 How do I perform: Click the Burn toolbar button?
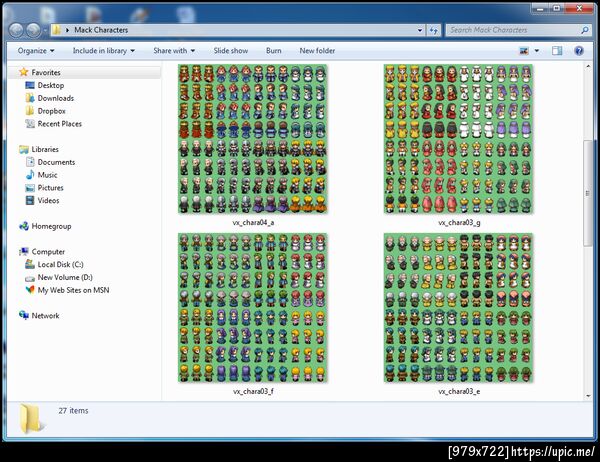(x=274, y=51)
